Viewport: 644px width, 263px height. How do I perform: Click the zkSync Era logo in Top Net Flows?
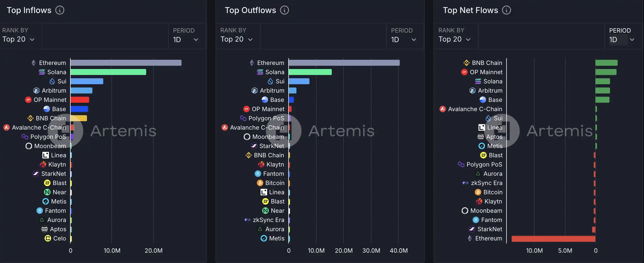pyautogui.click(x=465, y=183)
